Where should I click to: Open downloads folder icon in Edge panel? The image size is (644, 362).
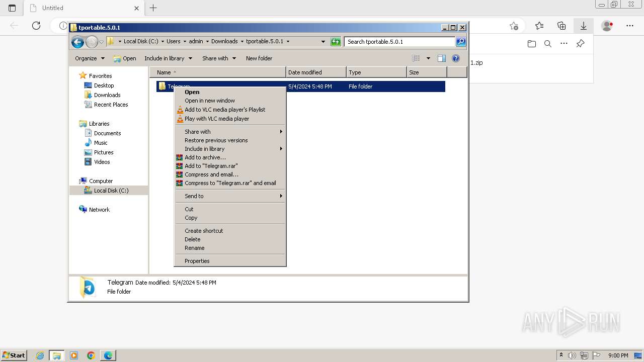(x=532, y=44)
